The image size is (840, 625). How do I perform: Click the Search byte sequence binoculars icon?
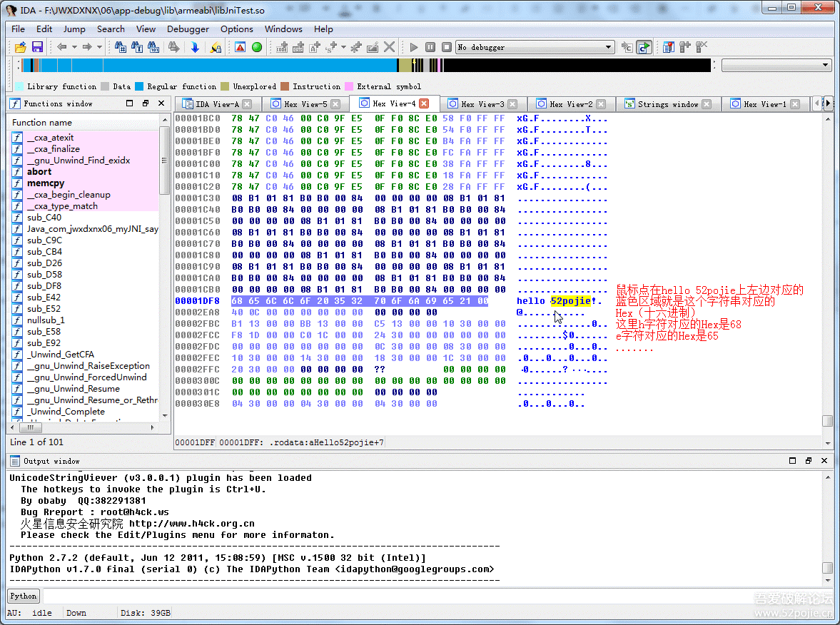click(153, 47)
